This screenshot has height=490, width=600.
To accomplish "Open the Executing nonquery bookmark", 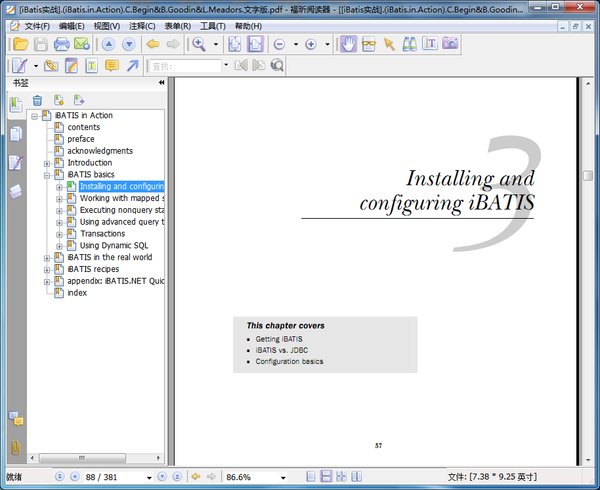I will (122, 210).
